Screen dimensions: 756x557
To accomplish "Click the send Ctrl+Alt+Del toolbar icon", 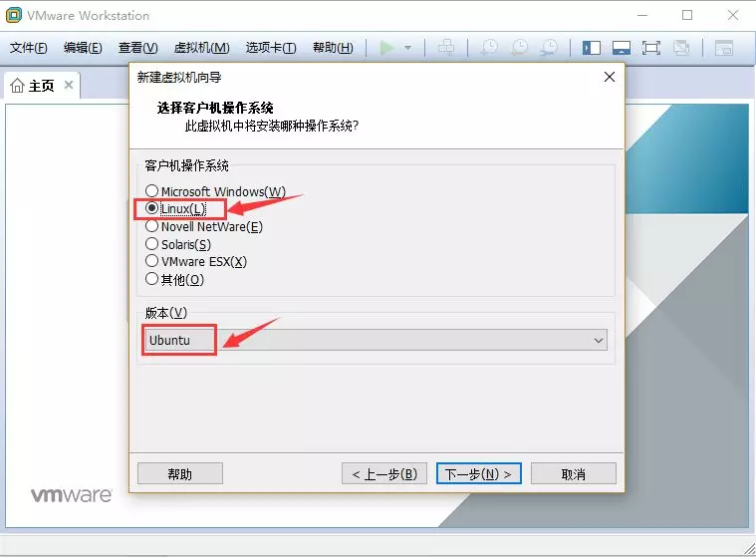I will [x=446, y=47].
